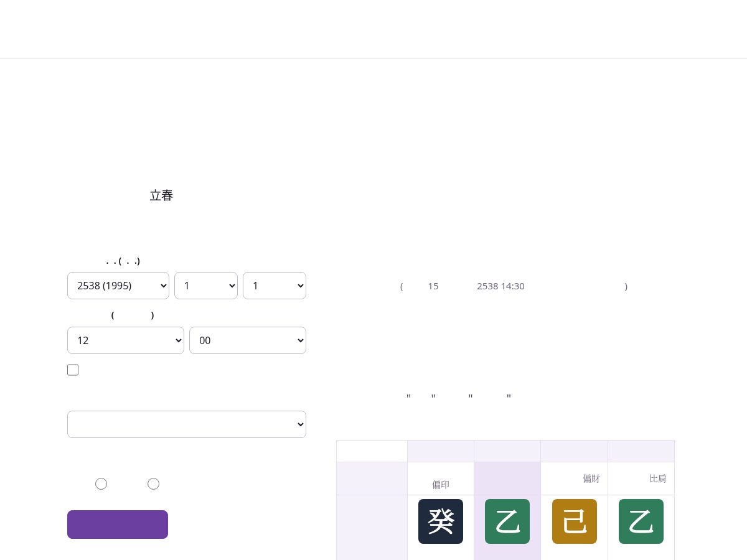Select the second radio button above the purple button

point(153,483)
